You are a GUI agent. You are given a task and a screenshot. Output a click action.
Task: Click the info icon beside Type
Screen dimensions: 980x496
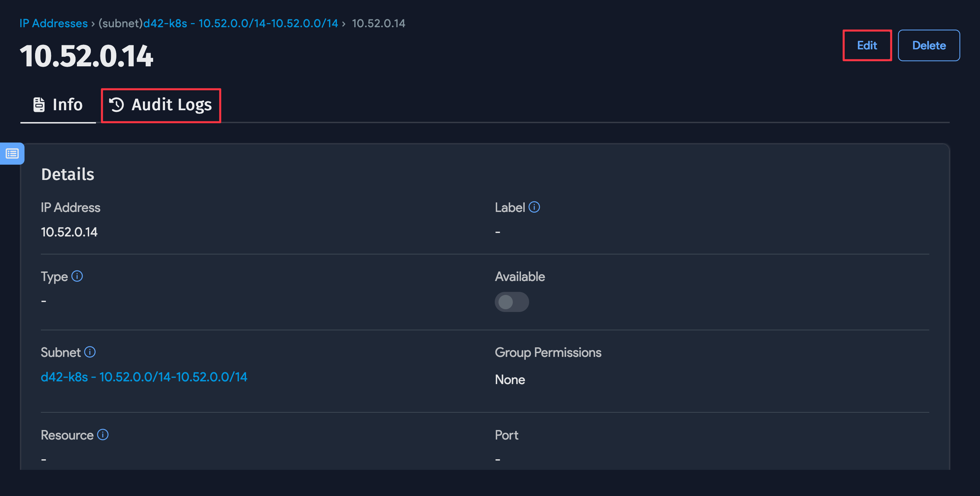[77, 277]
